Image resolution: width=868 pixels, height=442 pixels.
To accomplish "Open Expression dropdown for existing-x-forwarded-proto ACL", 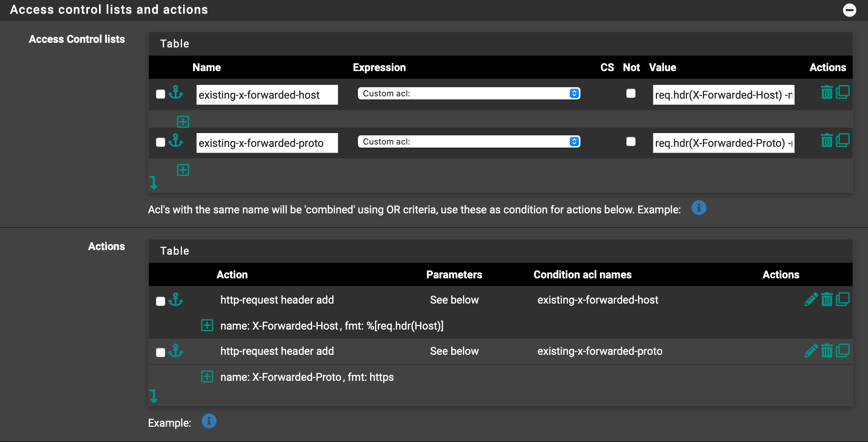I will coord(469,141).
